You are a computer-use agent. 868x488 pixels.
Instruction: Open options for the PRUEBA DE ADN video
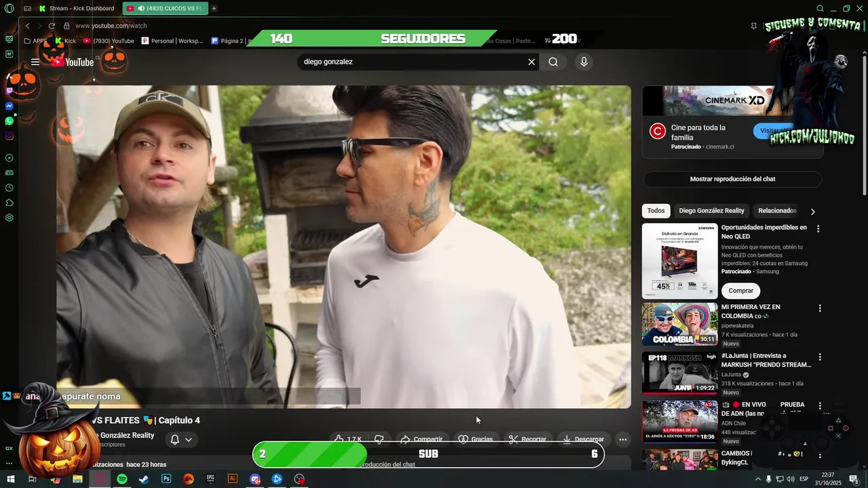819,406
